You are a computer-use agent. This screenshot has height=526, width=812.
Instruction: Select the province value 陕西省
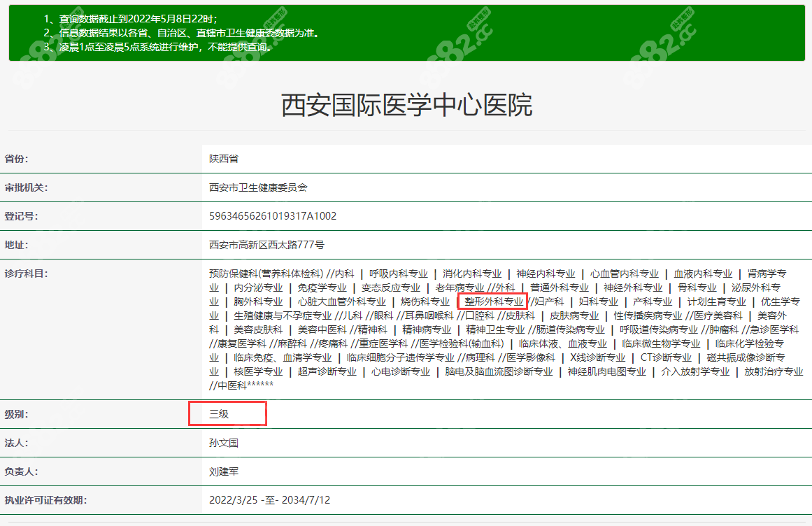[224, 159]
